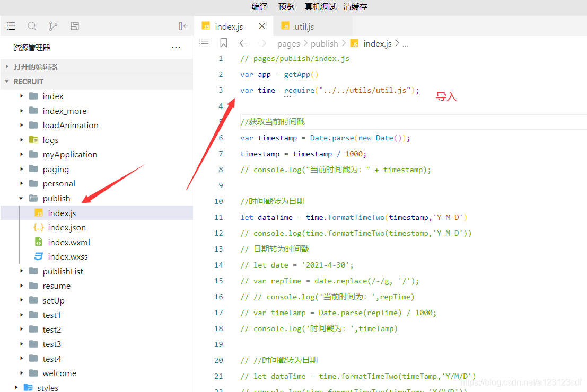Click 真机调试 in the top toolbar

320,7
